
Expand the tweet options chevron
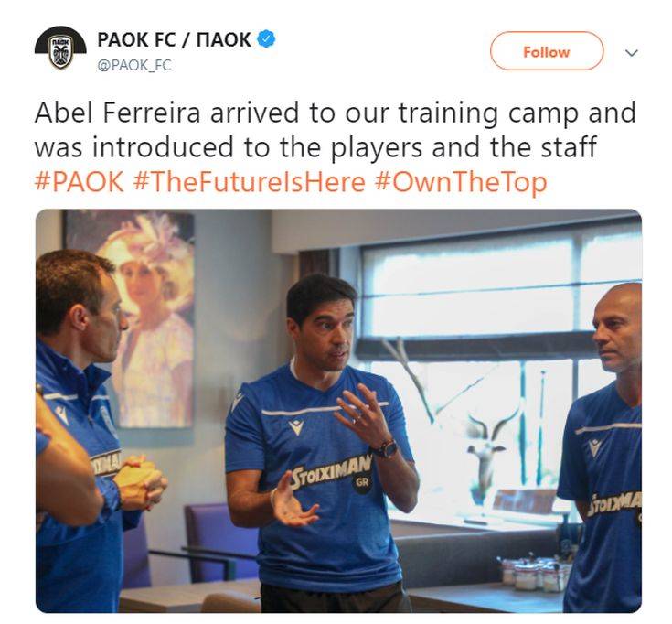pyautogui.click(x=632, y=53)
